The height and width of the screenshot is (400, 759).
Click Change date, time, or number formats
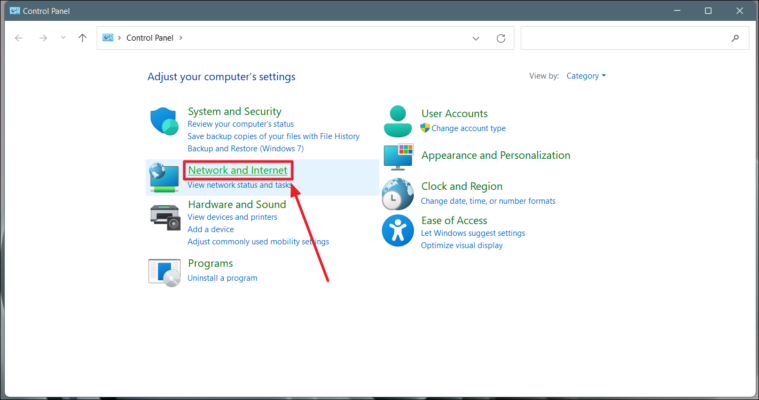[488, 201]
